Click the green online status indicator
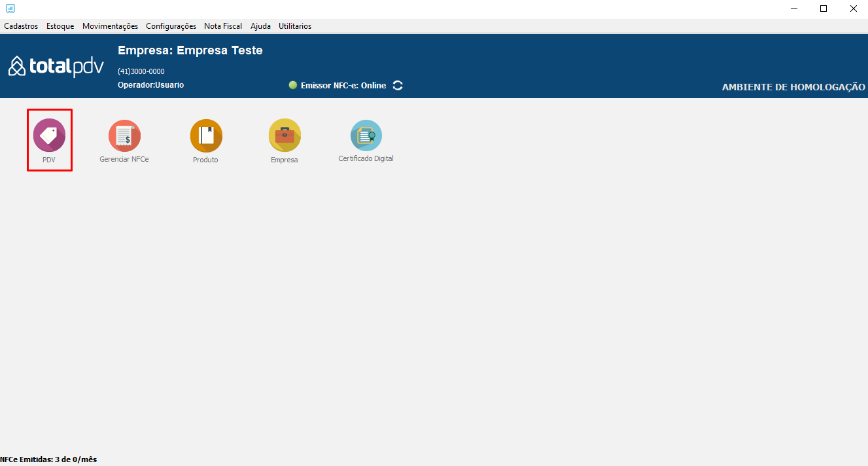Screen dimensions: 868x466 [x=292, y=85]
